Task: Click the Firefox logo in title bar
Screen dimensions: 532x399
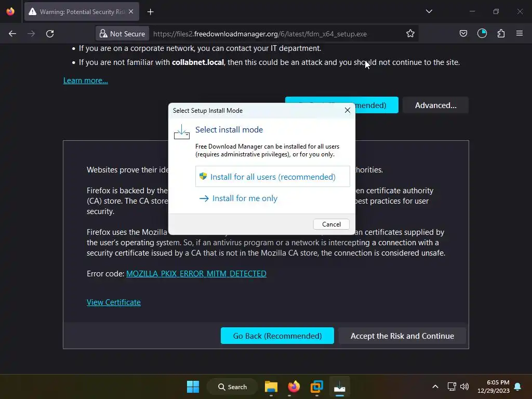Action: coord(10,11)
